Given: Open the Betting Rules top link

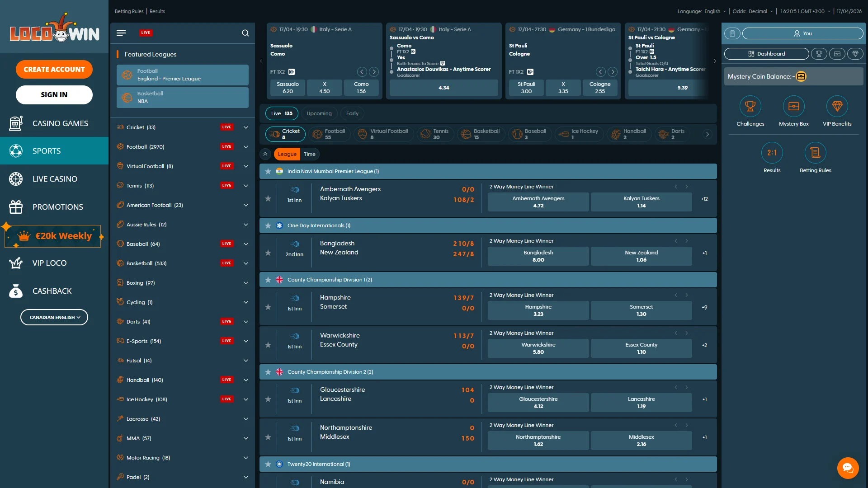Looking at the screenshot, I should click(x=129, y=11).
